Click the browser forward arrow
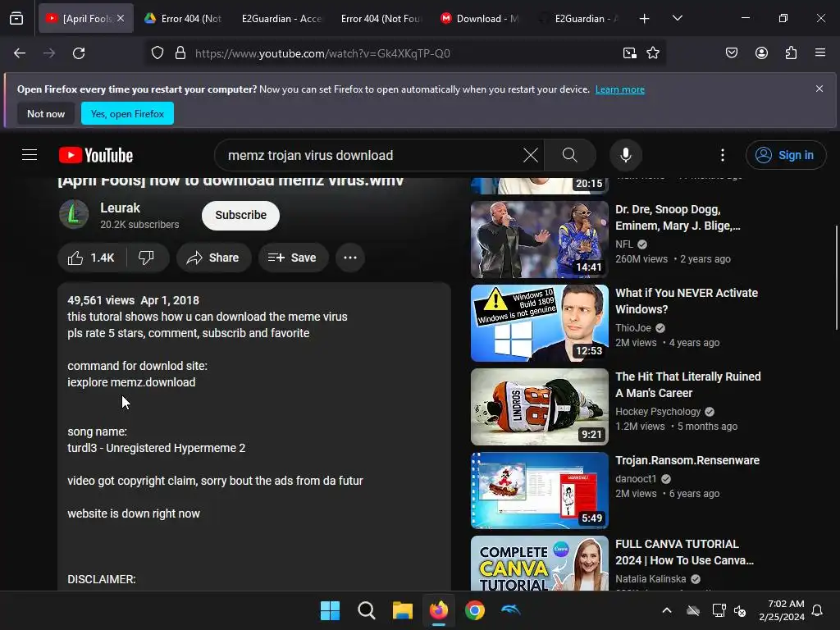The width and height of the screenshot is (840, 630). [x=49, y=53]
